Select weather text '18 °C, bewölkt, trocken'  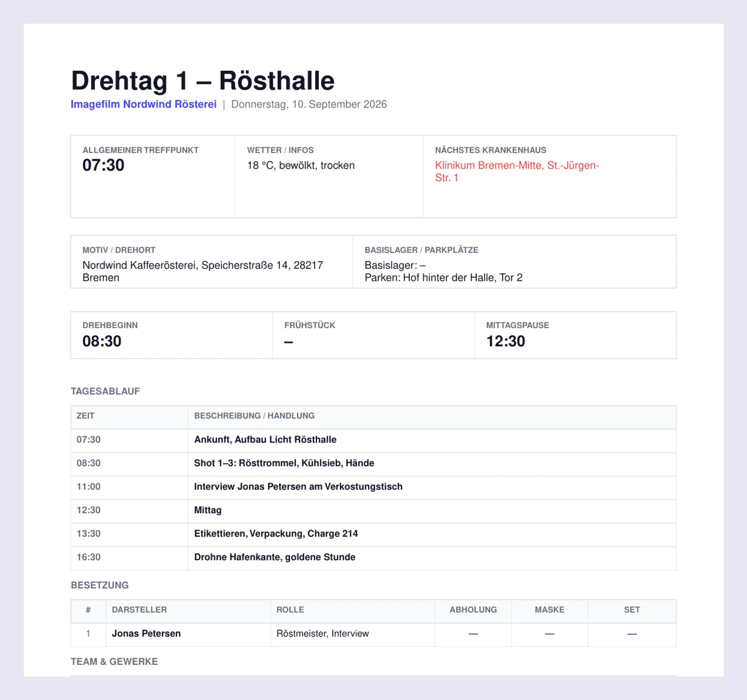coord(301,166)
